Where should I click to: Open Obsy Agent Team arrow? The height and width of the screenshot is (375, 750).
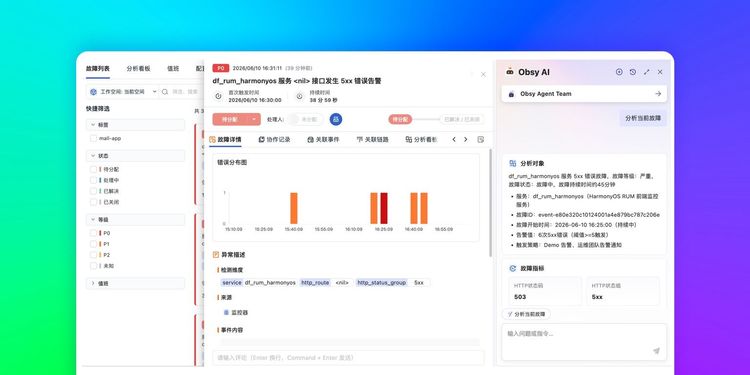[x=658, y=94]
